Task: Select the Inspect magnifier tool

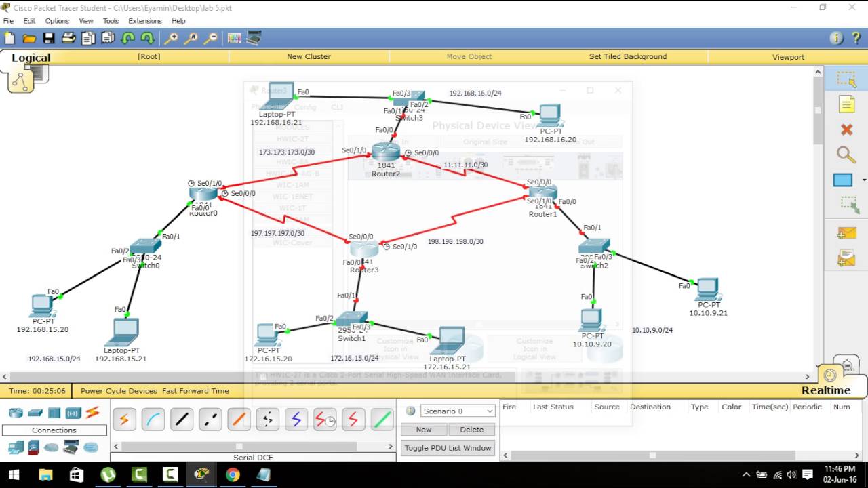Action: click(846, 155)
